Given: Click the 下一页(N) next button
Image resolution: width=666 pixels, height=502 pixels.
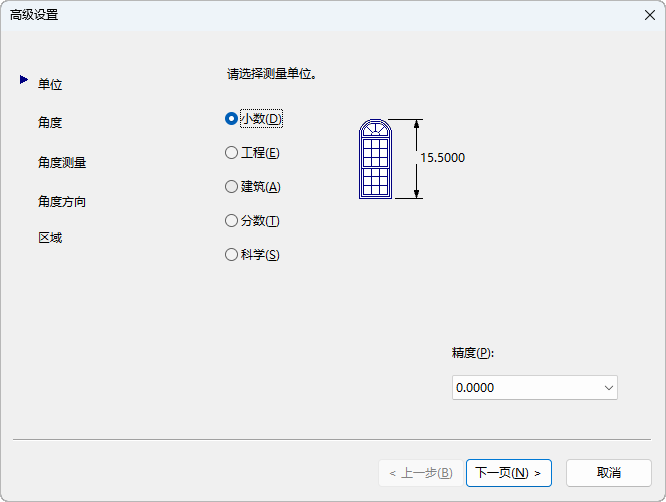Looking at the screenshot, I should [x=508, y=472].
